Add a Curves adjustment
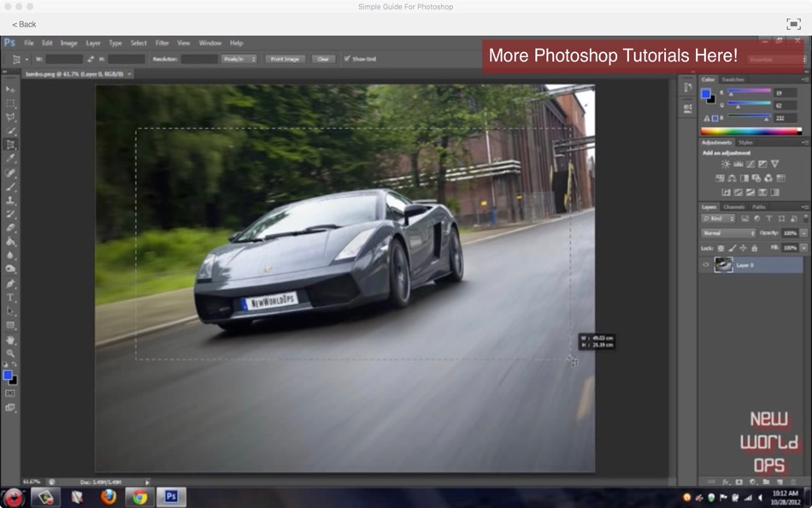 coord(750,164)
